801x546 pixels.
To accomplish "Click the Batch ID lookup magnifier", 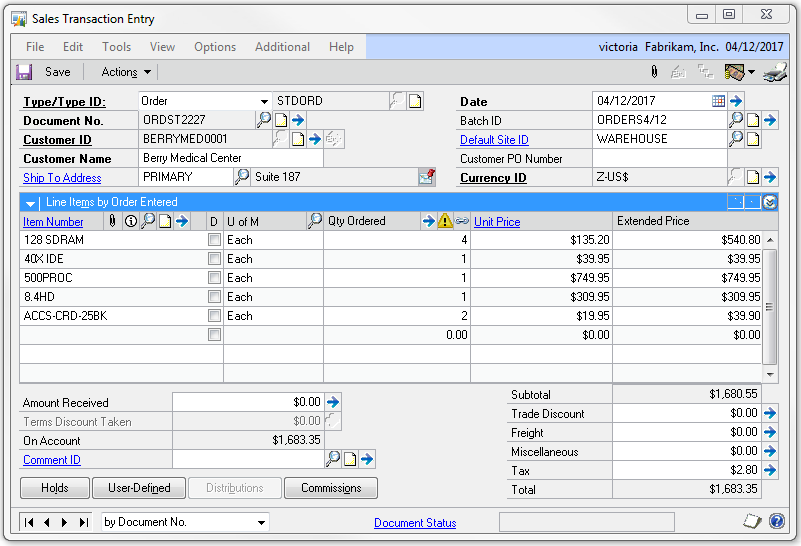I will point(736,120).
